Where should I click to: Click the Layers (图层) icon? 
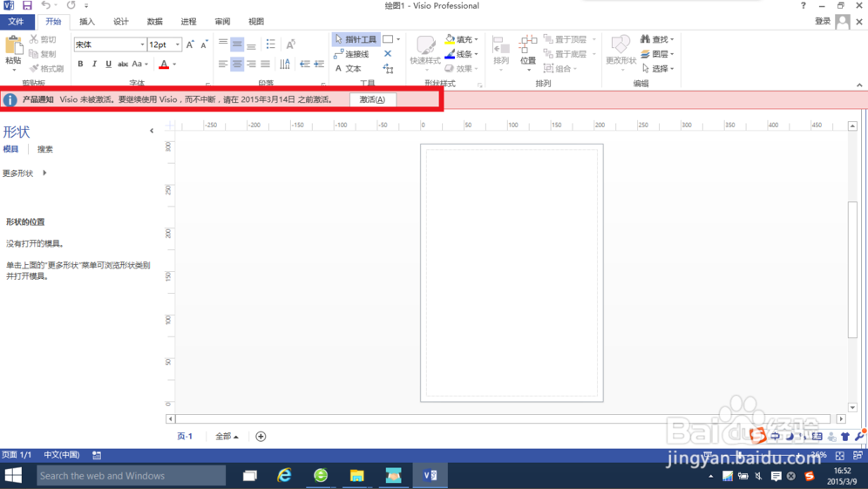click(x=646, y=54)
